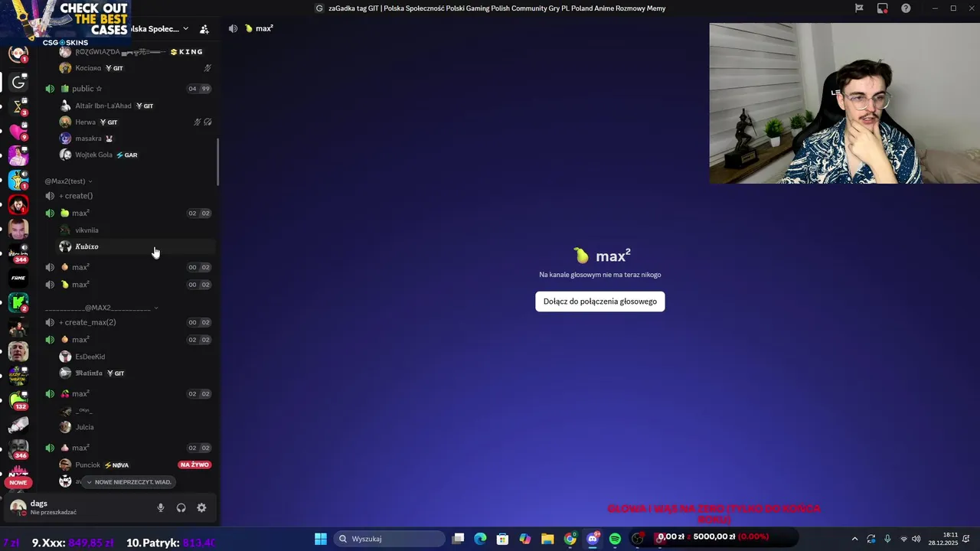
Task: Click the Wyszukaj taskbar search field
Action: coord(389,539)
